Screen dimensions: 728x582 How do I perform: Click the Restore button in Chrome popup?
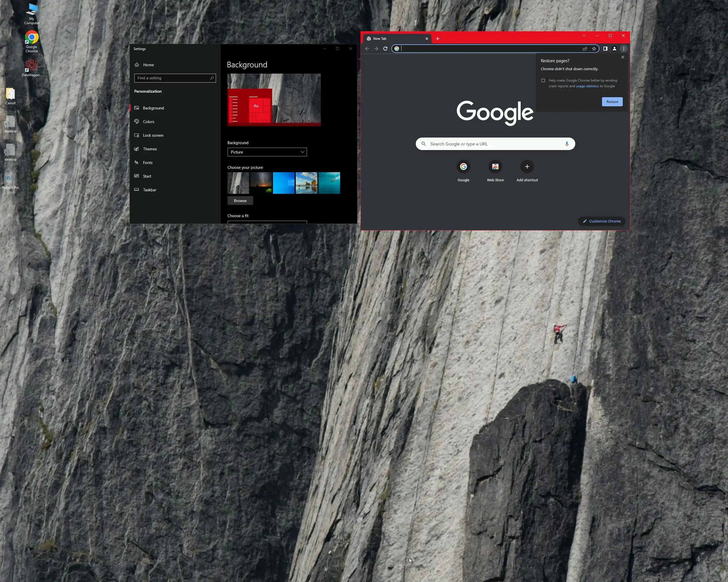tap(612, 101)
